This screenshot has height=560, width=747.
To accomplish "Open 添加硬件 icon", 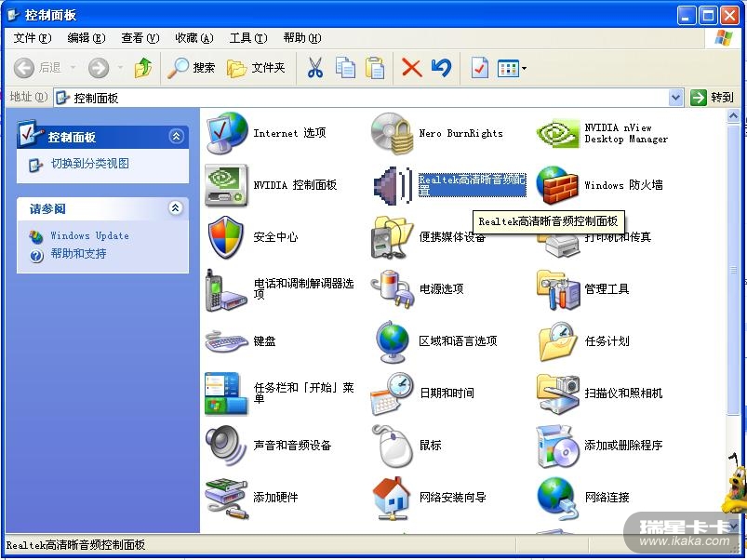I will (x=227, y=498).
